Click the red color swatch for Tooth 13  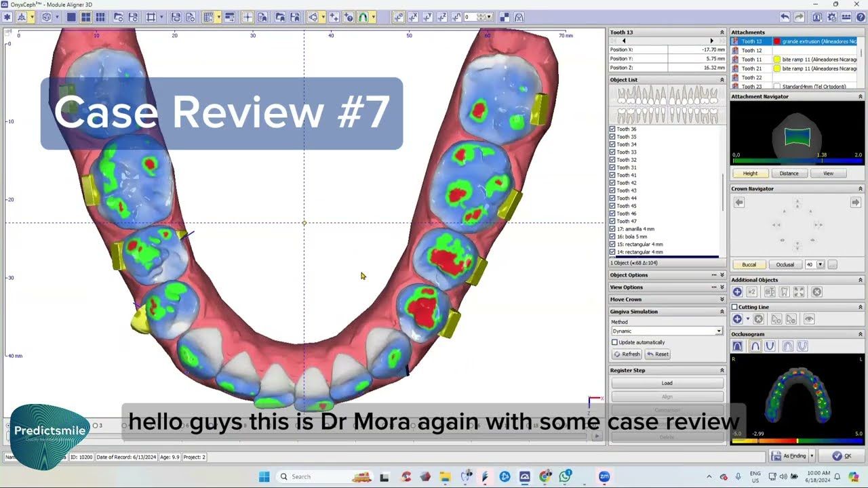coord(777,41)
